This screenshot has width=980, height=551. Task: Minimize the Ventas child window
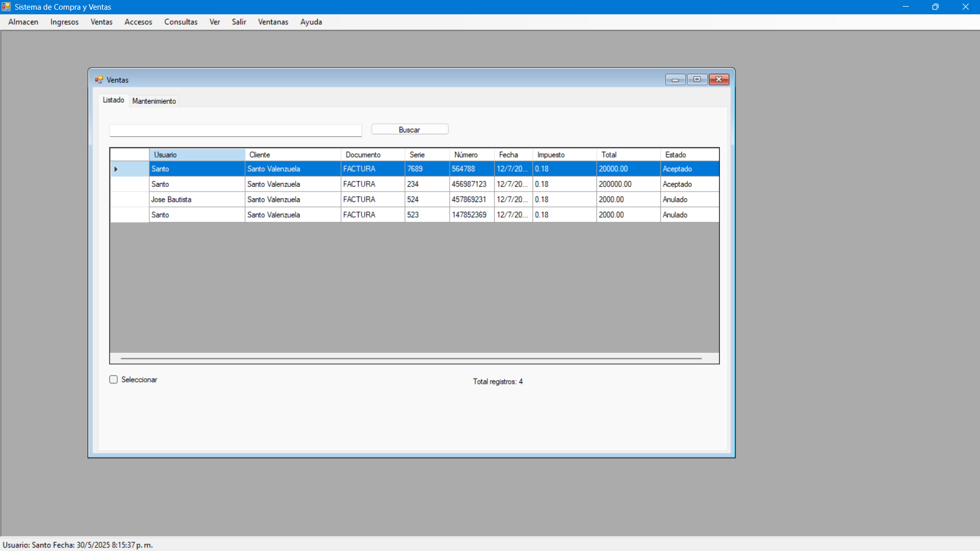[x=676, y=79]
